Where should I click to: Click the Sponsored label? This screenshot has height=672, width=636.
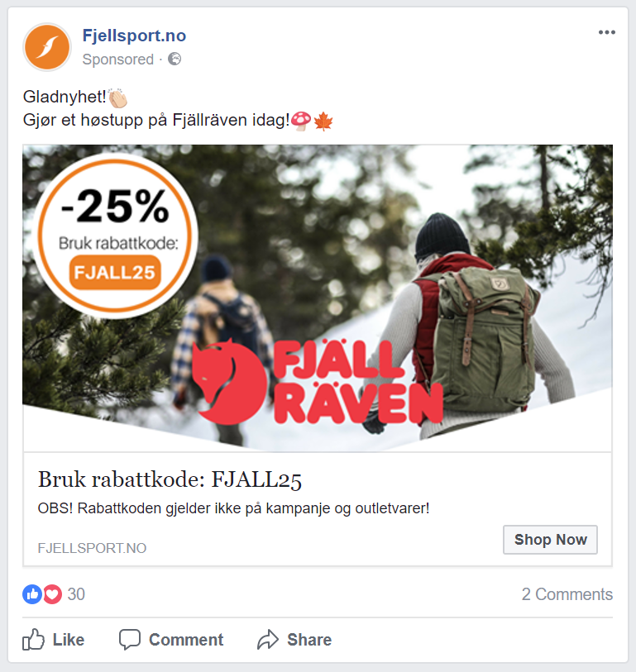(118, 60)
